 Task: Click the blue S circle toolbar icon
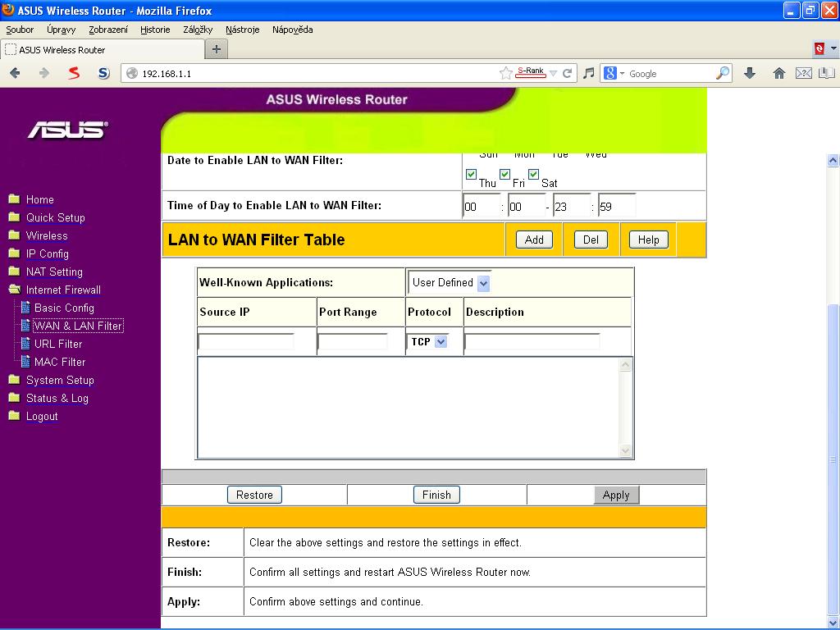104,73
